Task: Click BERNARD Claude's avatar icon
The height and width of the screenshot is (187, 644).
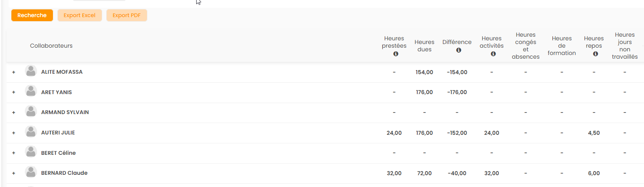Action: pyautogui.click(x=31, y=172)
